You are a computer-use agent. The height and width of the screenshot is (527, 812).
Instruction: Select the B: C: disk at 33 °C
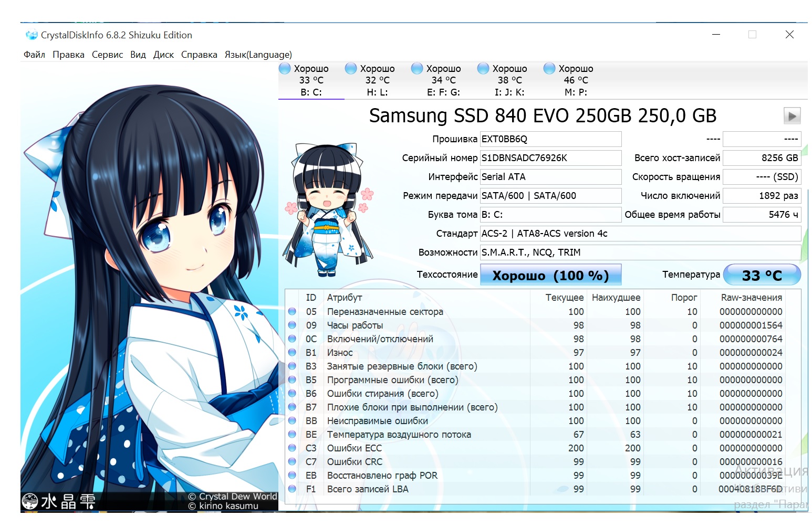[311, 80]
